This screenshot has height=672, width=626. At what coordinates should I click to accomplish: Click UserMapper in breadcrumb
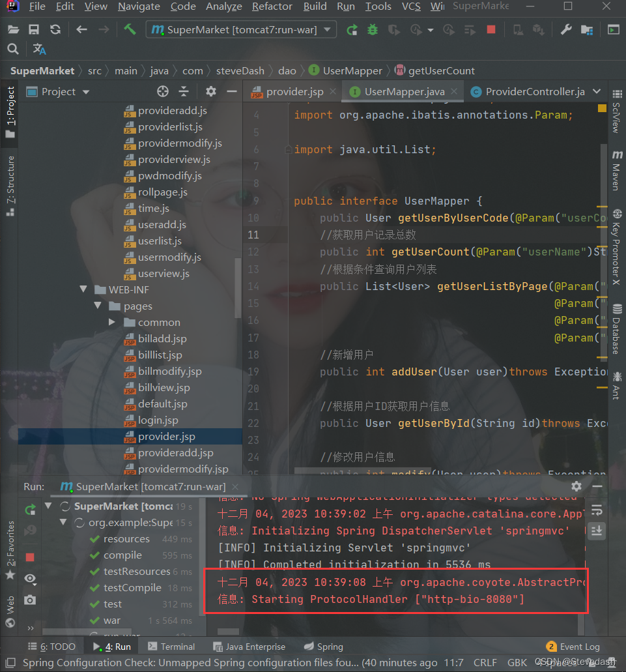(x=352, y=70)
